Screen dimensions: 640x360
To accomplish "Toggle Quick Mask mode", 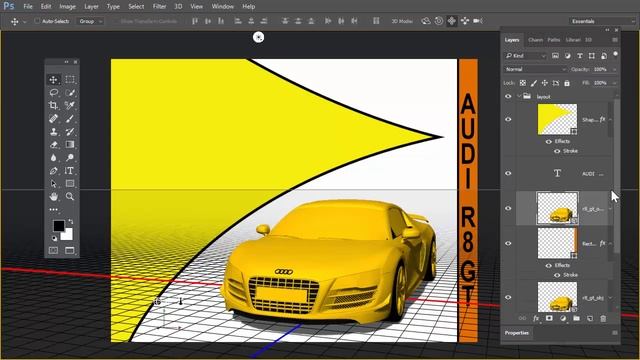I will coord(53,251).
